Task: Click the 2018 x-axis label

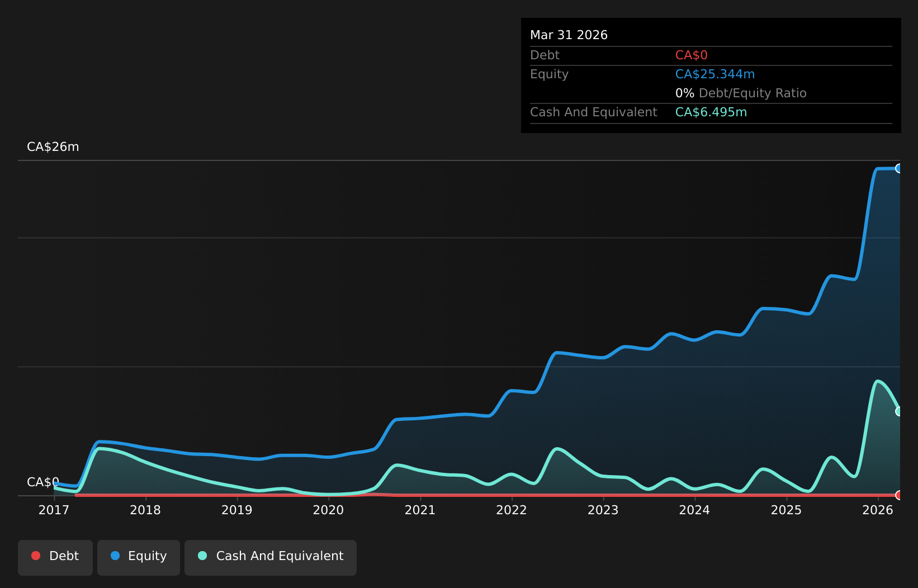Action: 145,510
